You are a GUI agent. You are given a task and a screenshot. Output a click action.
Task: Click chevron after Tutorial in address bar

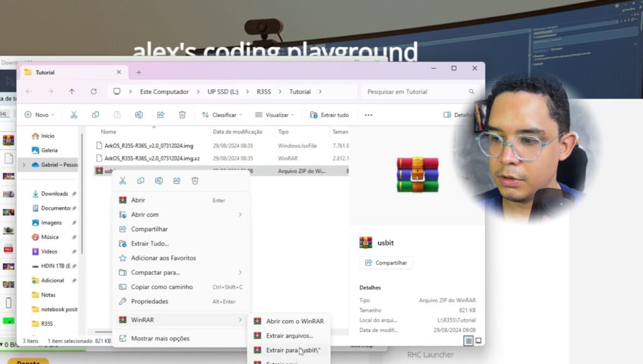point(320,92)
